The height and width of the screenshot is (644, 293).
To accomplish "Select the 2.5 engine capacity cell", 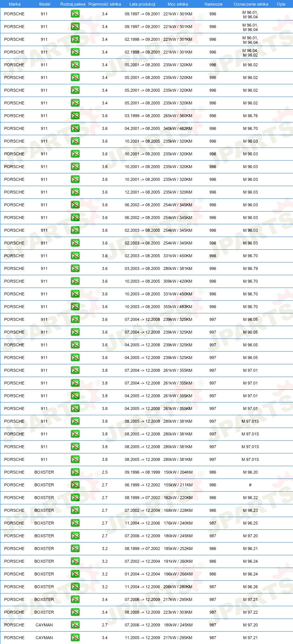I will [x=105, y=472].
